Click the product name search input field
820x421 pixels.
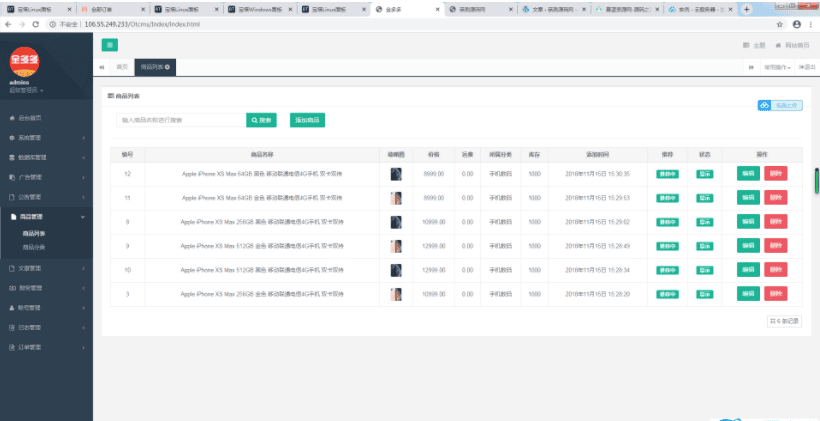point(178,120)
